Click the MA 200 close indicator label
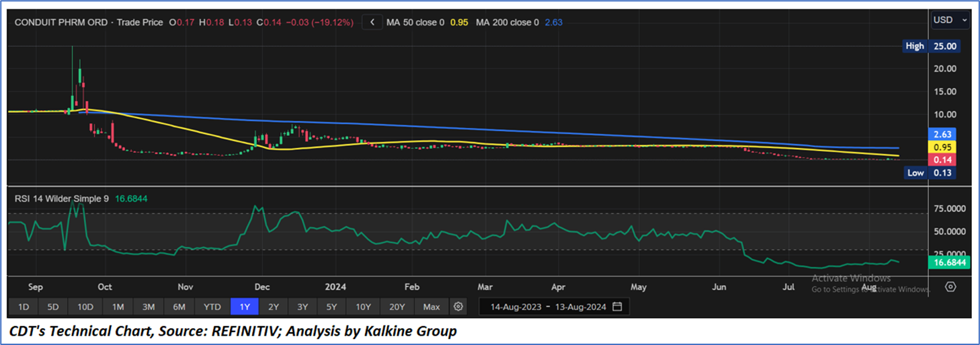The image size is (980, 345). 507,22
